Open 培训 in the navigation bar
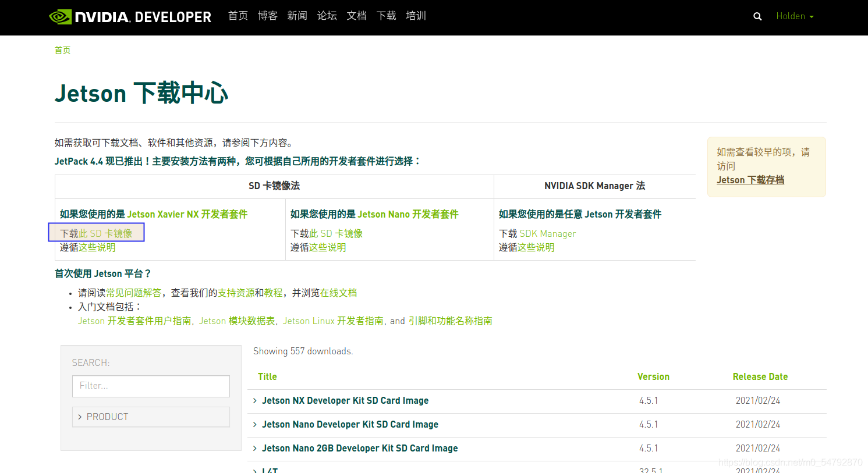Viewport: 868px width, 473px height. [416, 16]
